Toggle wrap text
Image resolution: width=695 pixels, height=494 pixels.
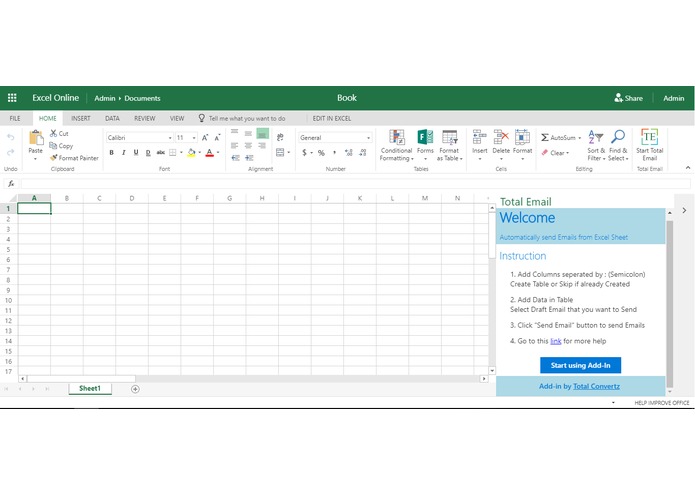(x=280, y=137)
